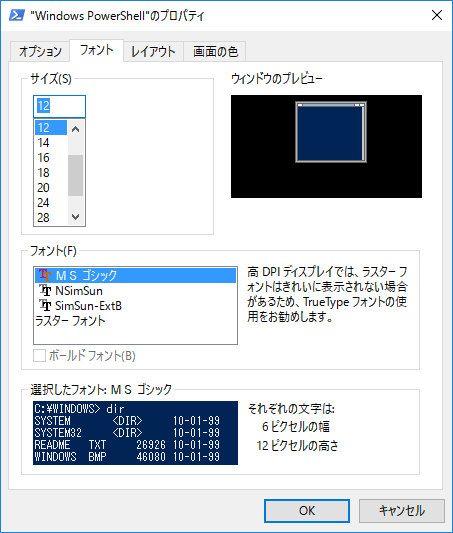Select size 24 in the list
Viewport: 453px width, 533px height.
click(51, 203)
